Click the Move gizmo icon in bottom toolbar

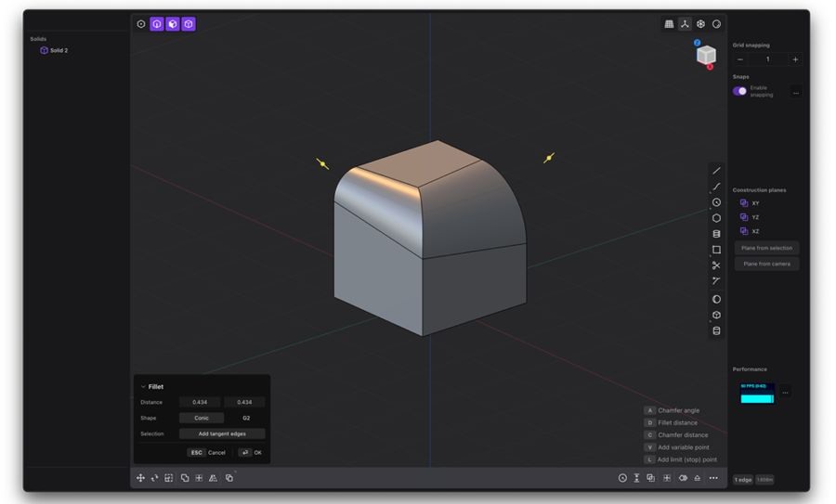(141, 478)
